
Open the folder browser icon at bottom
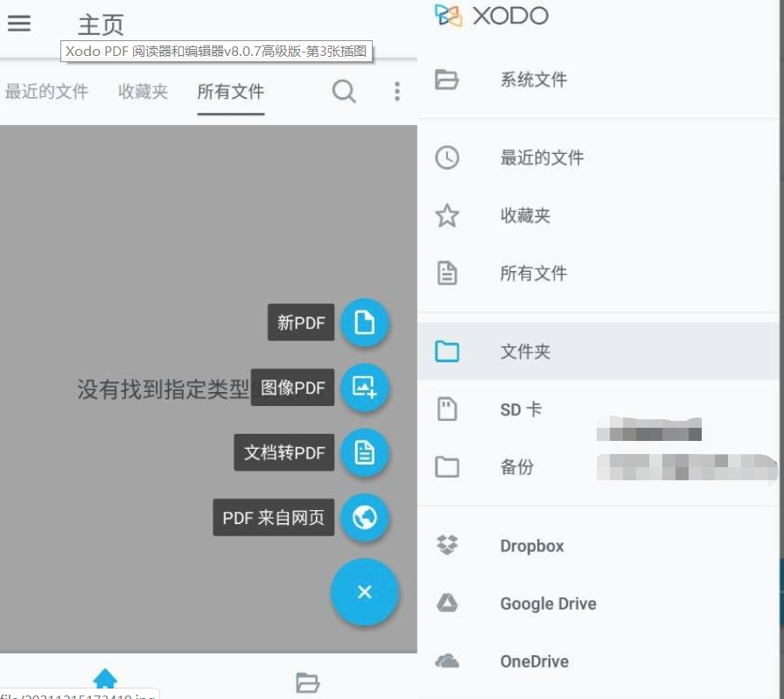click(x=307, y=682)
